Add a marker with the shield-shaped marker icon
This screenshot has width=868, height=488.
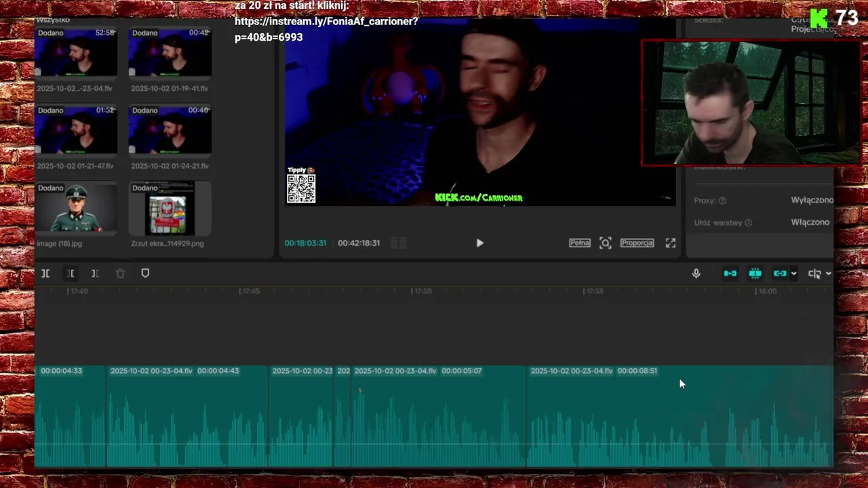tap(145, 273)
